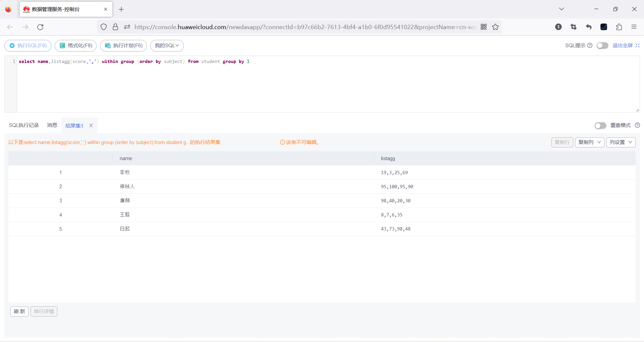
Task: Click row number 3 in result table
Action: [x=61, y=201]
